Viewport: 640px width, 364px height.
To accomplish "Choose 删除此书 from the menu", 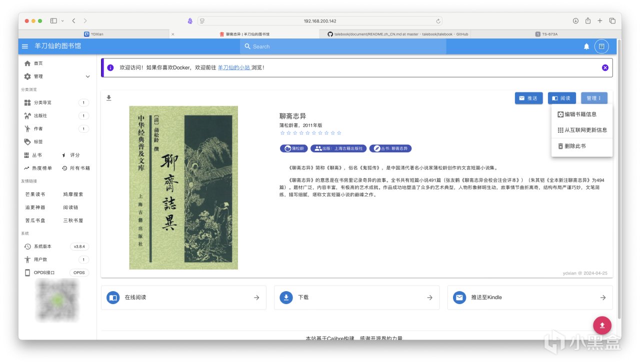I will [x=582, y=146].
